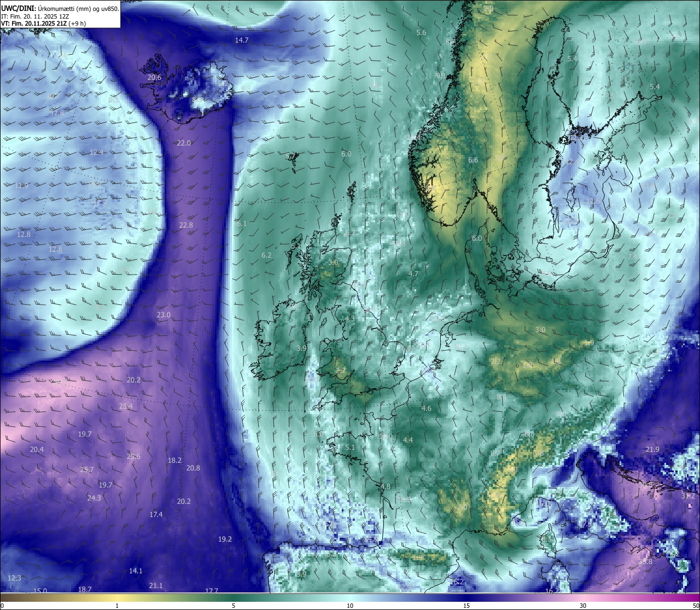Click the 18.2 value in the purple band
Screen dimensions: 700x610
174,461
